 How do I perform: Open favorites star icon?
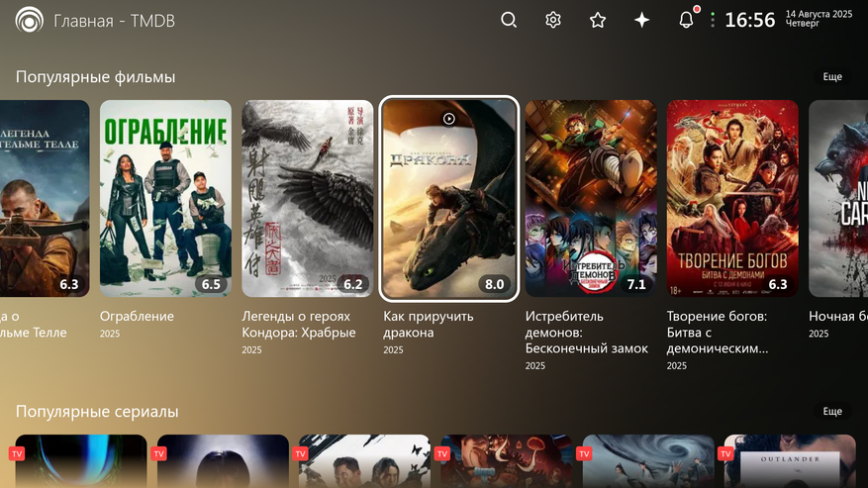[597, 21]
